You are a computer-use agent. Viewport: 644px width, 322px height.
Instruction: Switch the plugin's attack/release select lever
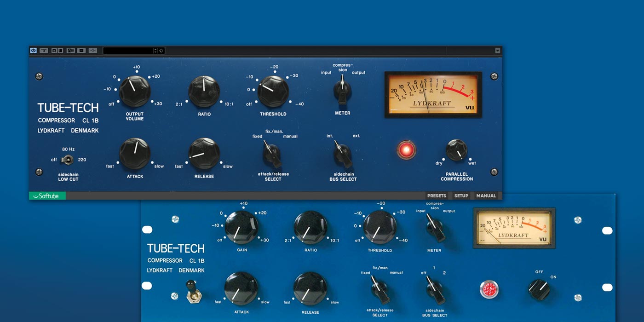pos(271,154)
